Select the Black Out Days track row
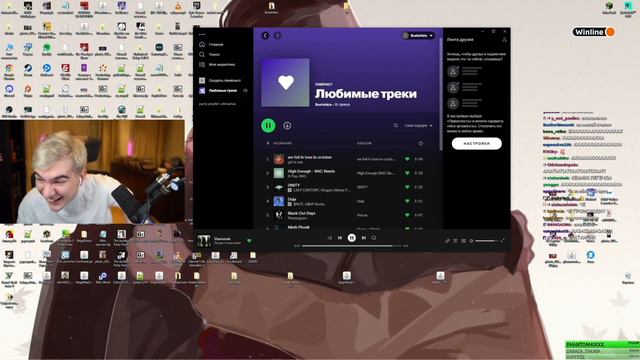 point(346,215)
